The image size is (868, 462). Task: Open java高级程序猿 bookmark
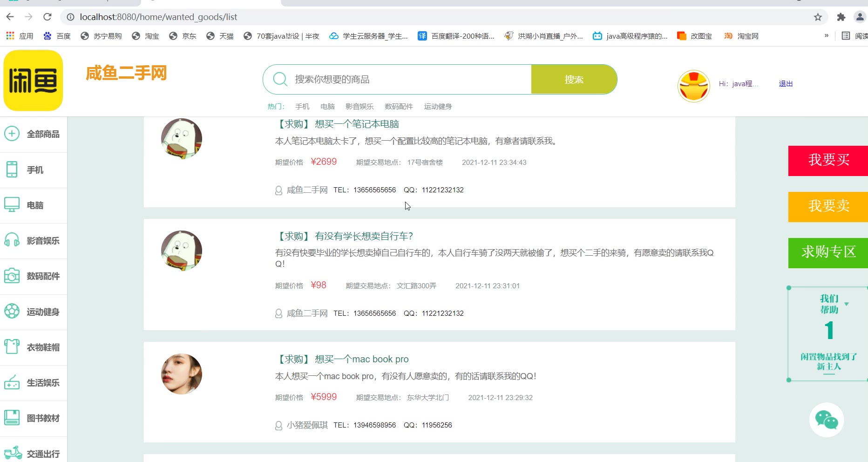tap(630, 36)
